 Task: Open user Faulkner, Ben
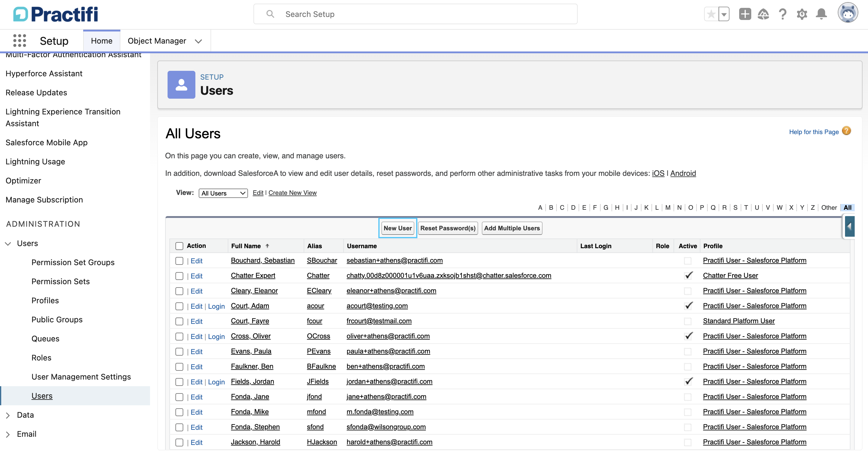coord(252,366)
